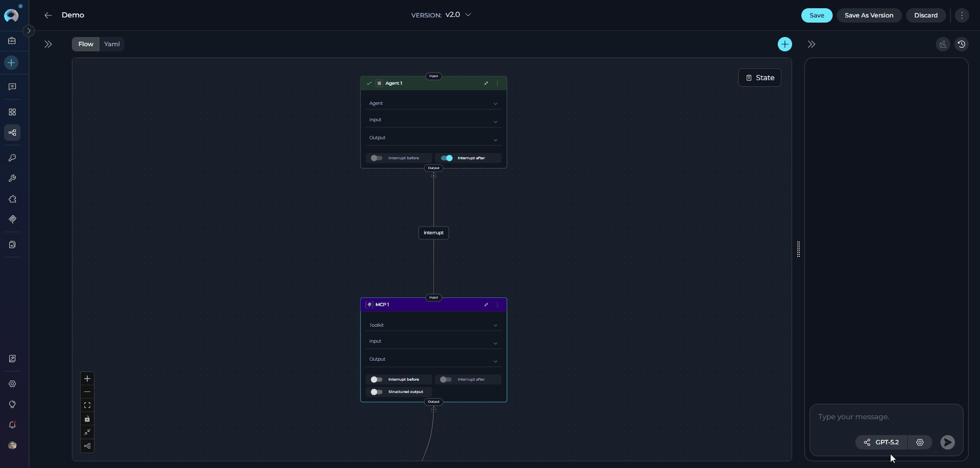The width and height of the screenshot is (980, 468).
Task: Open the puzzle-piece plugins icon in sidebar
Action: (12, 199)
